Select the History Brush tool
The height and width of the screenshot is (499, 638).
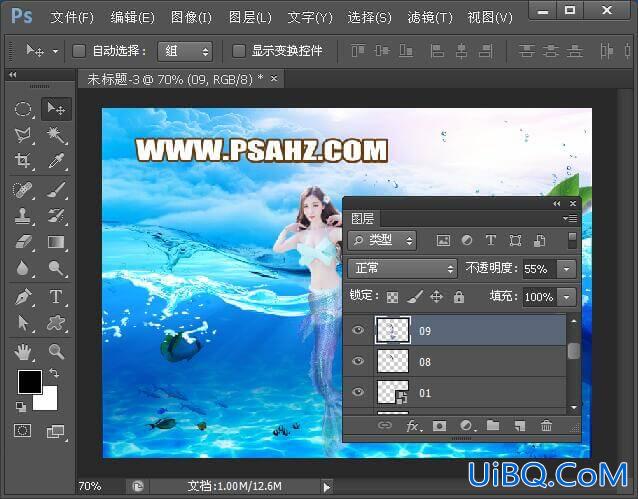pyautogui.click(x=56, y=216)
